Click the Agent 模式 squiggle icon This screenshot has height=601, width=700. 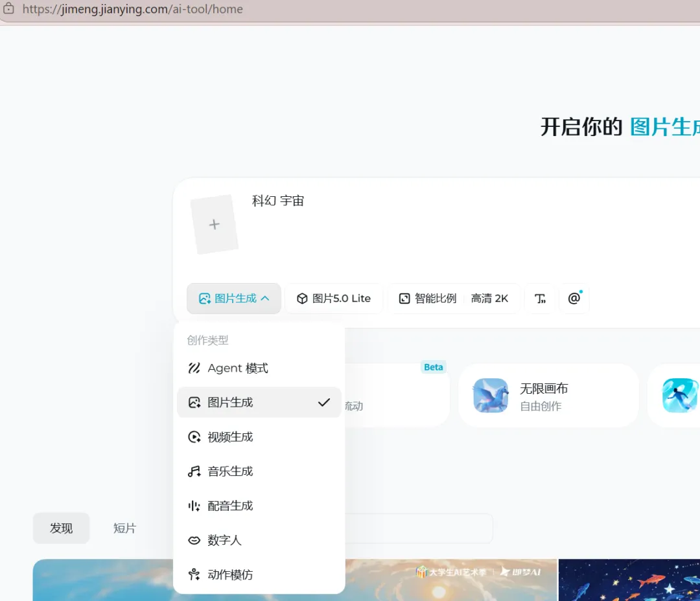click(194, 368)
